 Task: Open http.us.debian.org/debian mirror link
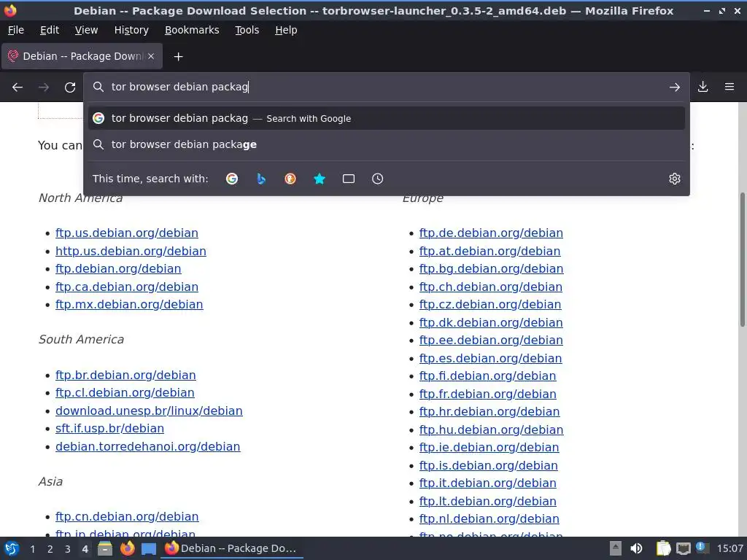131,251
